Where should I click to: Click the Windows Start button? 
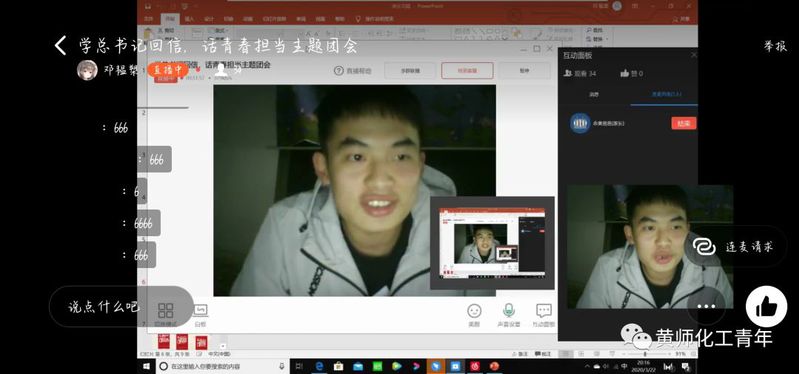pyautogui.click(x=146, y=366)
